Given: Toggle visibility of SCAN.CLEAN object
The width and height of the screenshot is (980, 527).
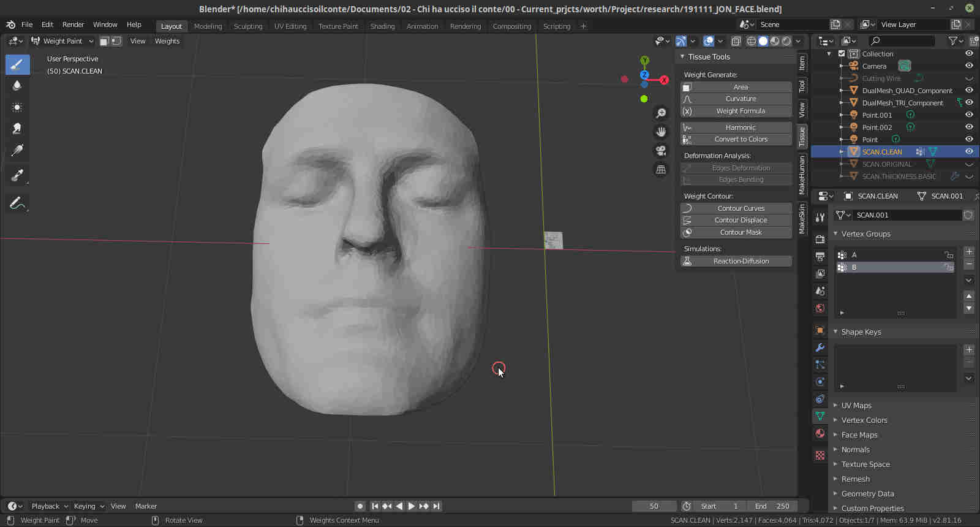Looking at the screenshot, I should 969,151.
